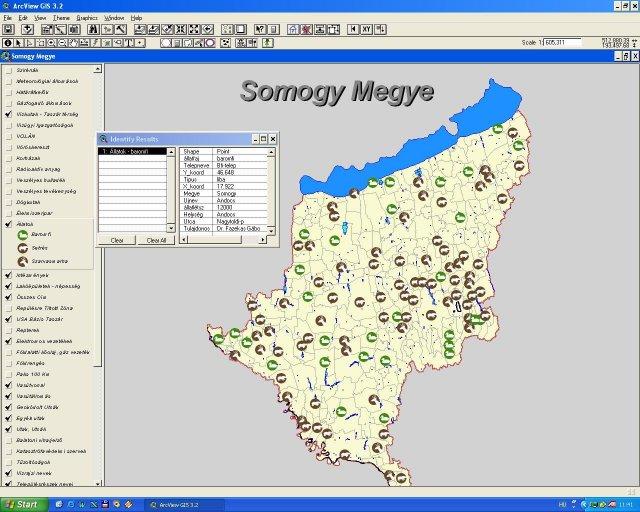Open the Graphics menu
Image resolution: width=640 pixels, height=512 pixels.
[x=87, y=18]
